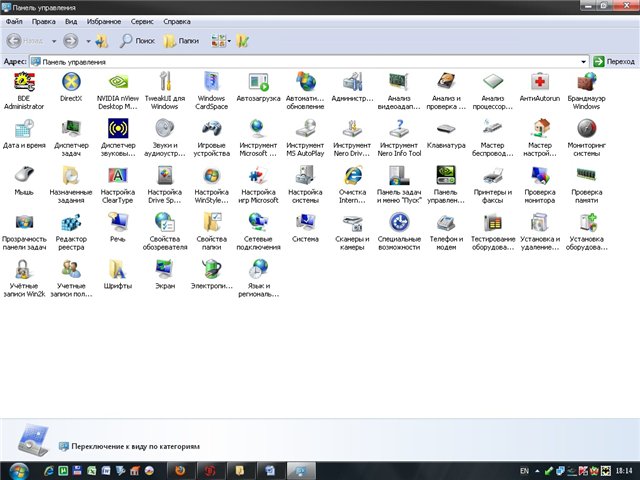The width and height of the screenshot is (640, 480).
Task: Open Электропитание item
Action: click(211, 275)
